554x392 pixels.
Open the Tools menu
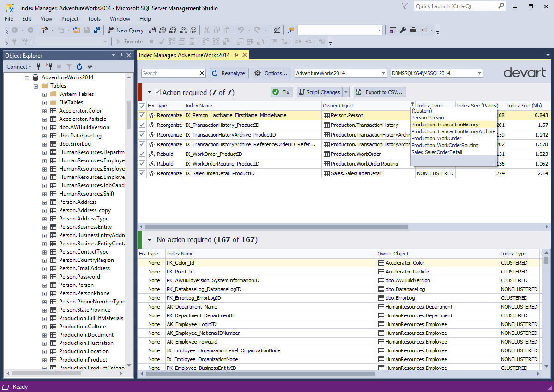click(x=94, y=19)
